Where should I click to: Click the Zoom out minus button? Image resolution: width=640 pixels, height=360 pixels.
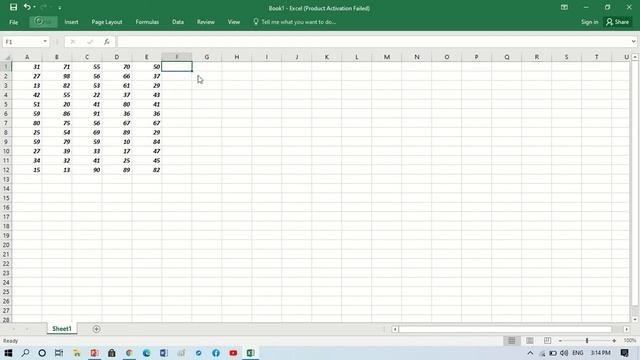560,340
